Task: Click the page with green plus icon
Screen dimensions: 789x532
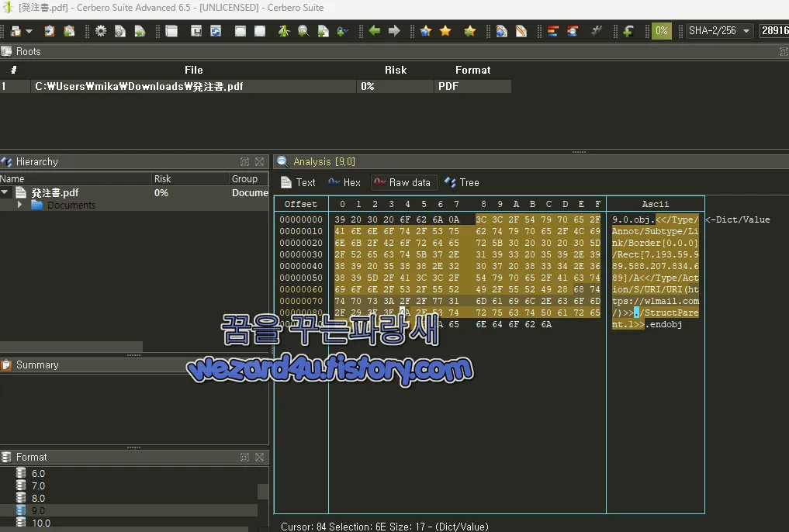Action: (x=323, y=31)
